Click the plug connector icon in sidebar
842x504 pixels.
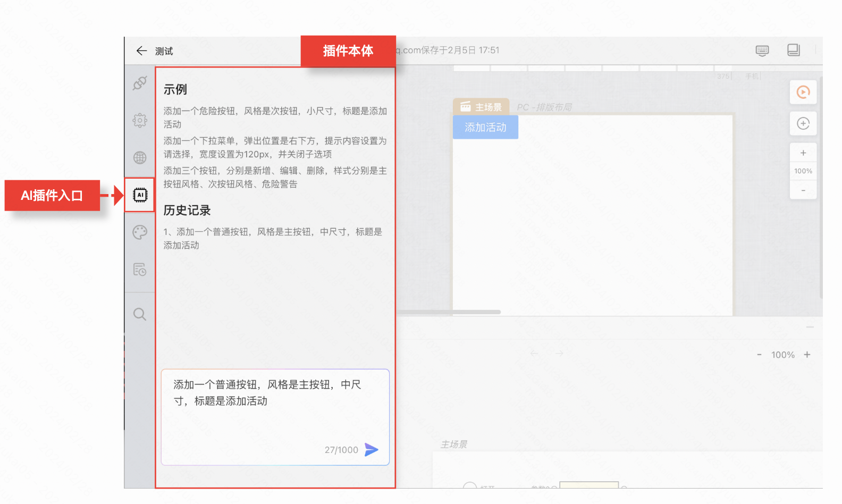point(140,83)
